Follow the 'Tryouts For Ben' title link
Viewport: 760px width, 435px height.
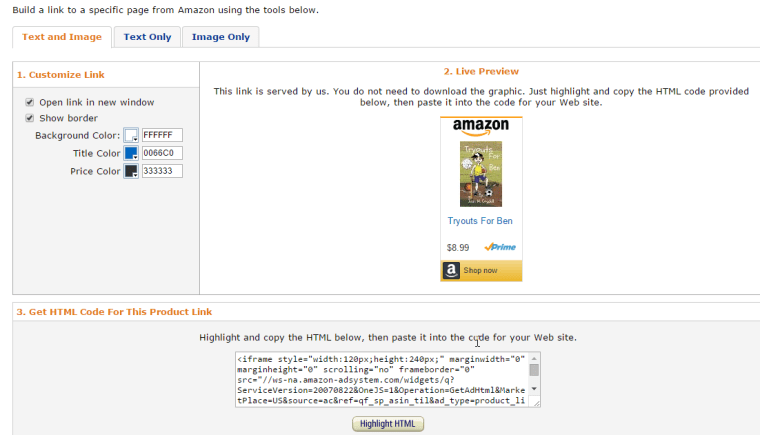[x=480, y=221]
